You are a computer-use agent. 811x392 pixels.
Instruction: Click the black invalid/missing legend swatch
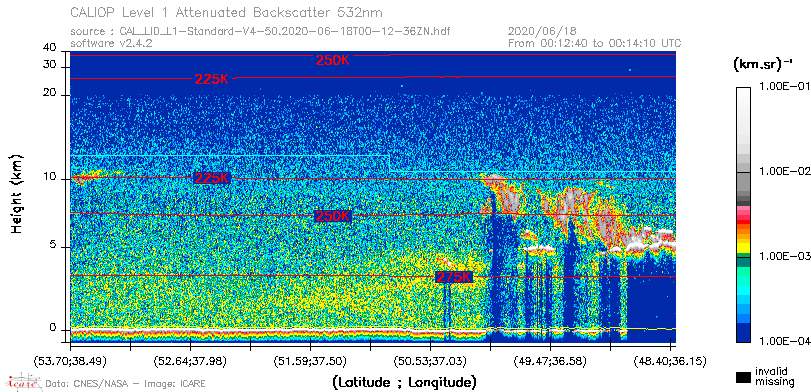[x=744, y=378]
